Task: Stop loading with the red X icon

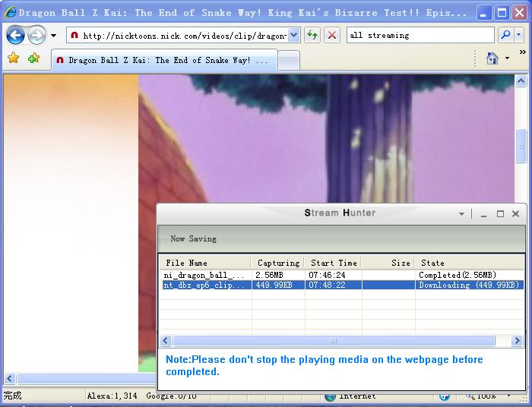Action: (332, 35)
